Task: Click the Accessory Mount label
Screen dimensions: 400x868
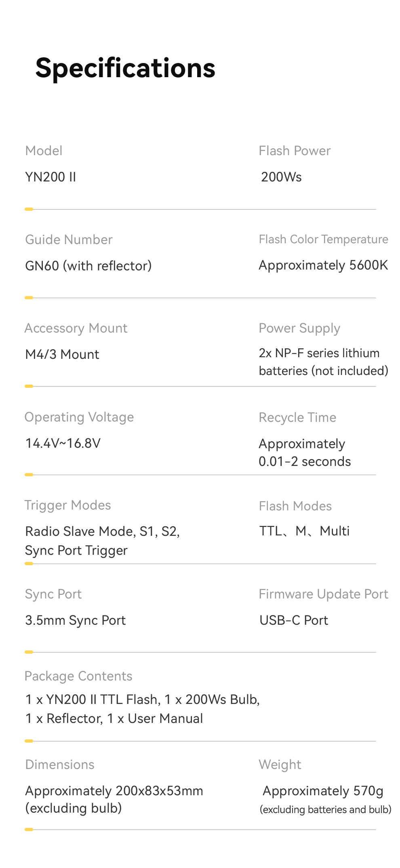Action: click(76, 328)
